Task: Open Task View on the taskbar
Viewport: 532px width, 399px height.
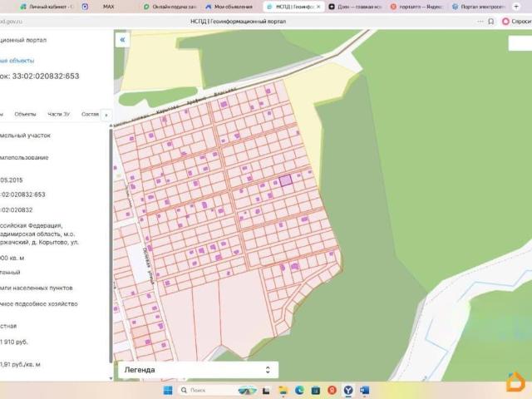Action: 266,390
